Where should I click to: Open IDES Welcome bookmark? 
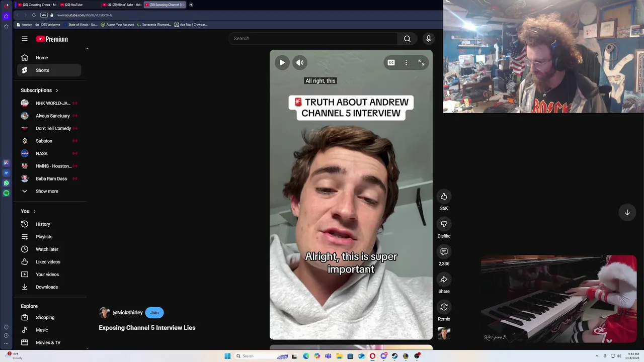tap(48, 25)
